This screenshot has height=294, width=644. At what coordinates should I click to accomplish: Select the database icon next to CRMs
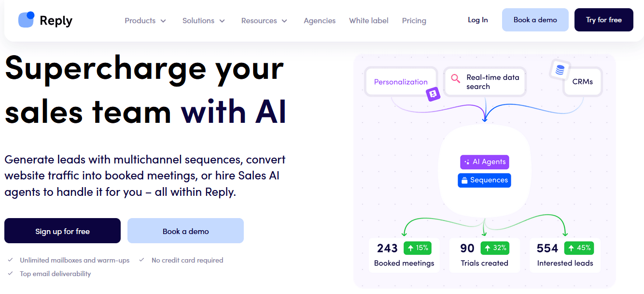560,70
